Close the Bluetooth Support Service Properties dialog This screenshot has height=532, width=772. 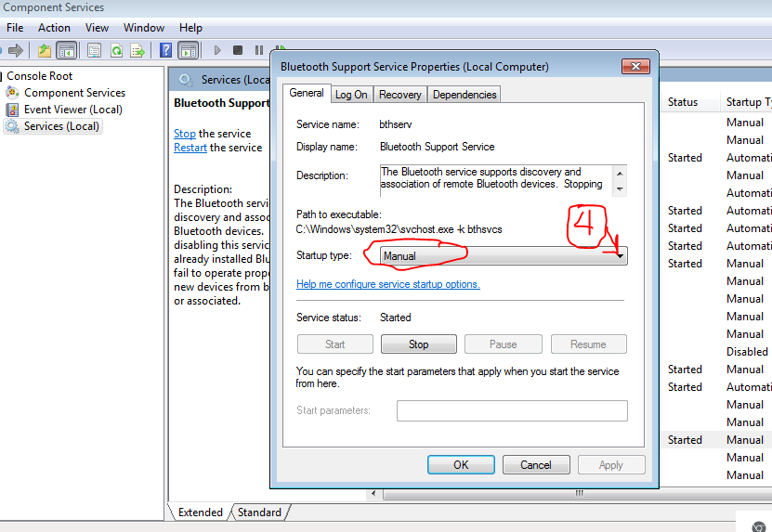point(635,67)
